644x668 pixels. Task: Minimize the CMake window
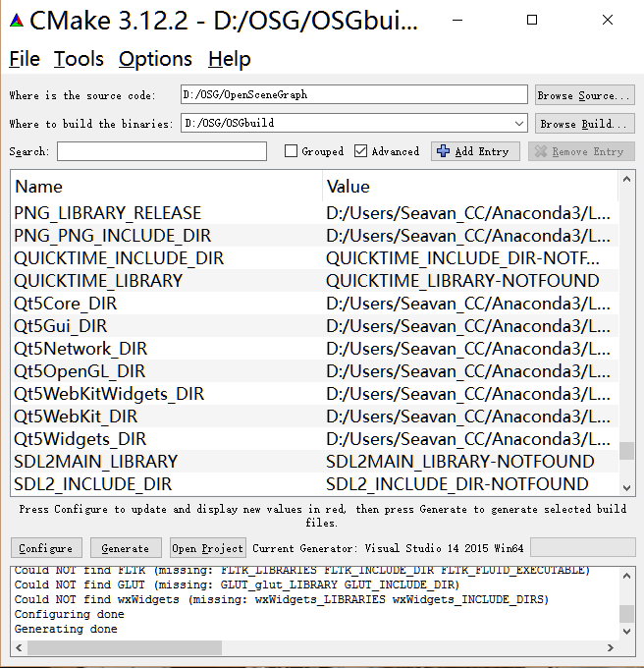[457, 20]
